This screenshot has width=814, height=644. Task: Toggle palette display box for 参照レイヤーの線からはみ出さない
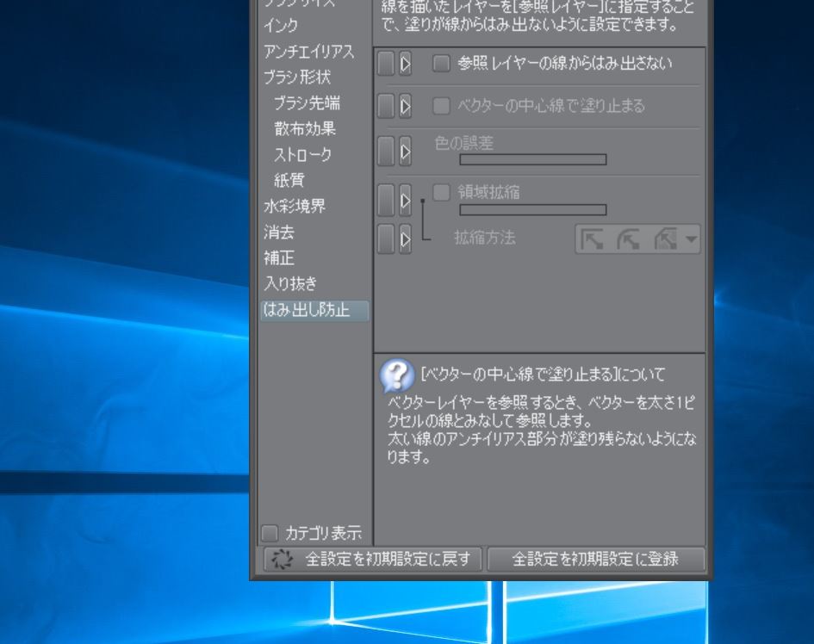(x=386, y=64)
